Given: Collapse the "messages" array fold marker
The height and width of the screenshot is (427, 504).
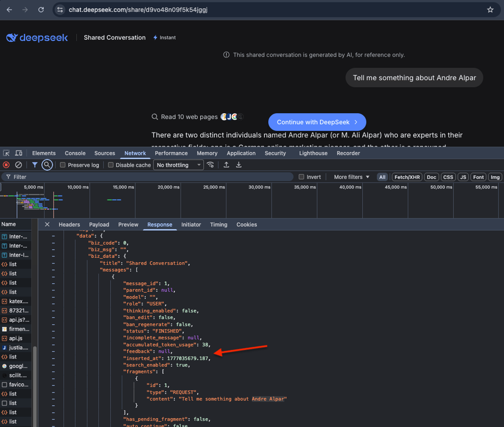Looking at the screenshot, I should tap(53, 270).
